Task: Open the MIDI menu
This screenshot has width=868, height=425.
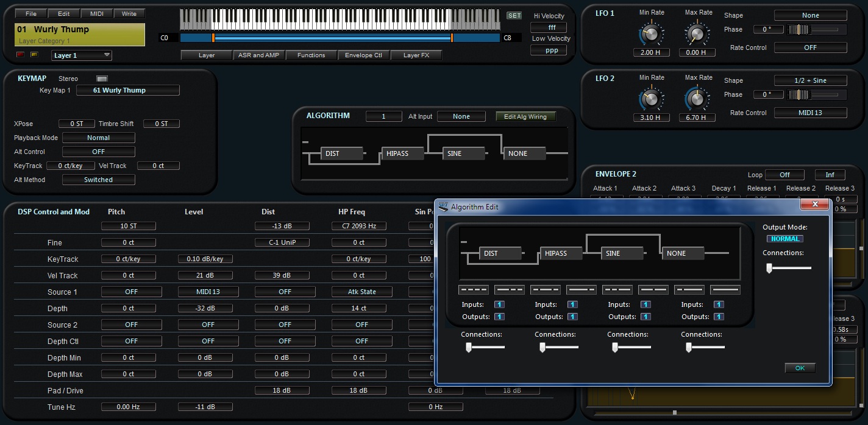Action: point(96,13)
